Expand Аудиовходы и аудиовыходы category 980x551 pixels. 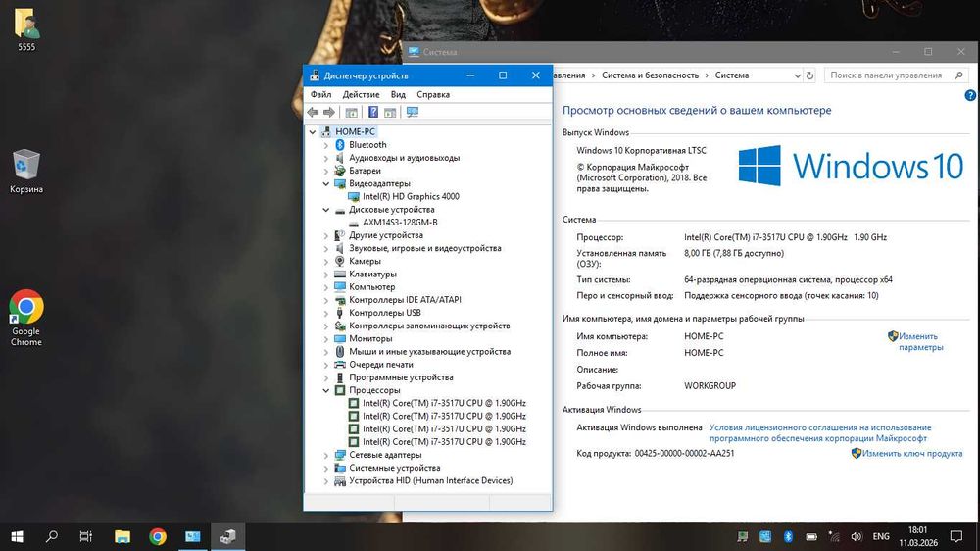tap(325, 158)
